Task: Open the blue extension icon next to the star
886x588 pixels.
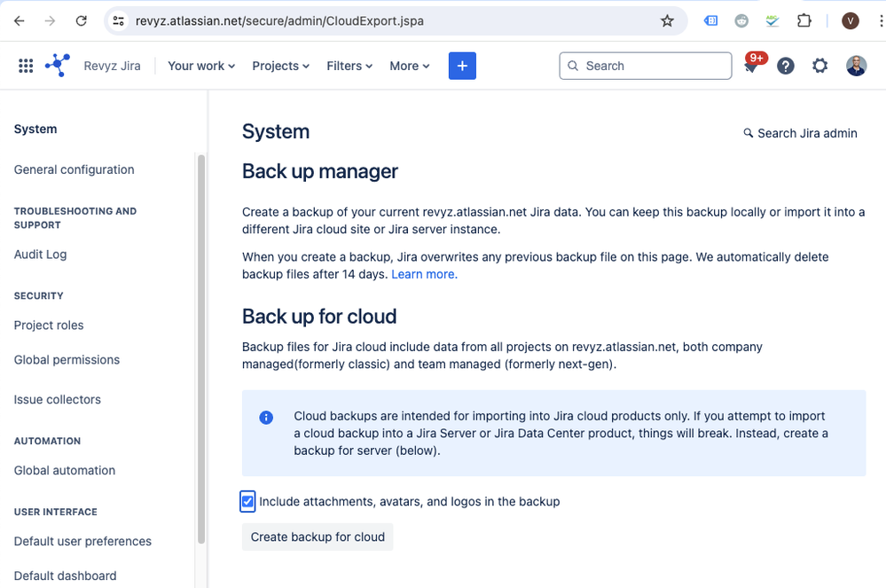Action: pos(710,21)
